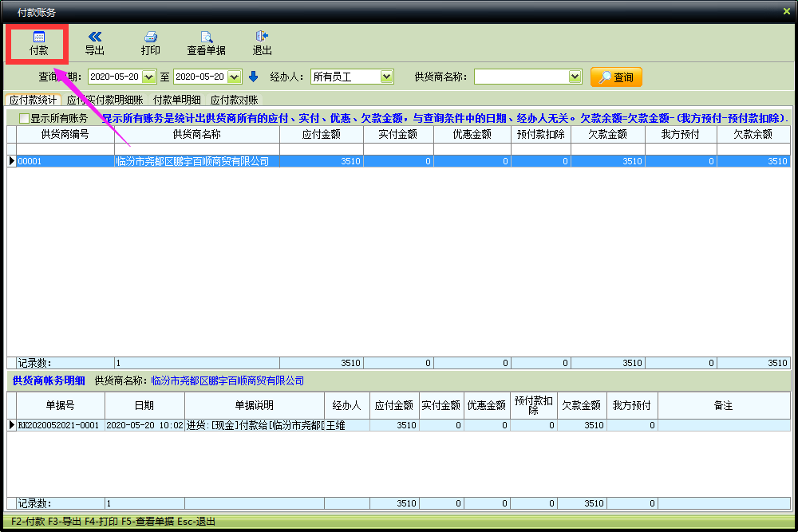Click the 供货商编号 column header

coord(65,134)
